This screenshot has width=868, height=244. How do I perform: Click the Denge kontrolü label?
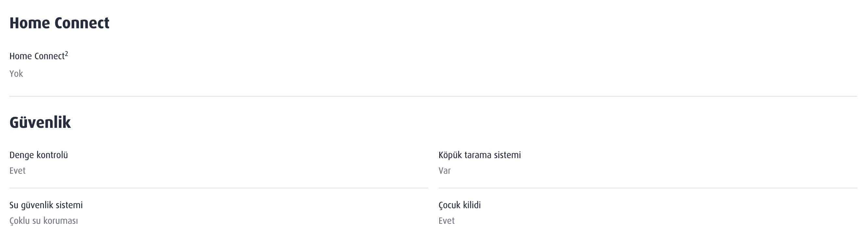click(39, 155)
